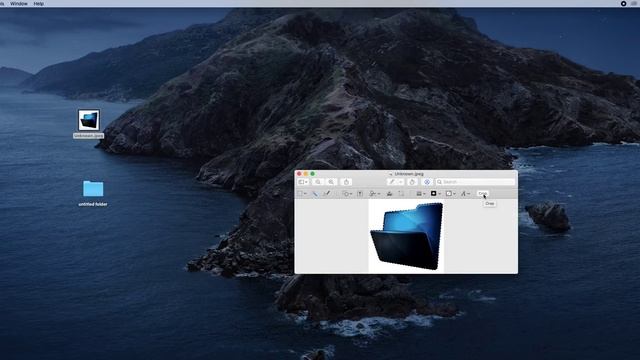Image resolution: width=640 pixels, height=360 pixels.
Task: Open the Adjust Size tool
Action: (401, 193)
